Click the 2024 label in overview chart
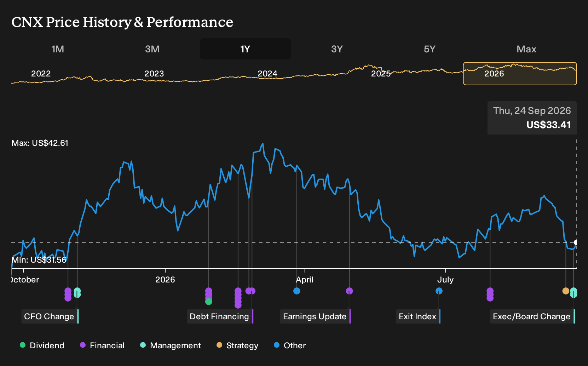Viewport: 588px width, 366px height. click(267, 74)
